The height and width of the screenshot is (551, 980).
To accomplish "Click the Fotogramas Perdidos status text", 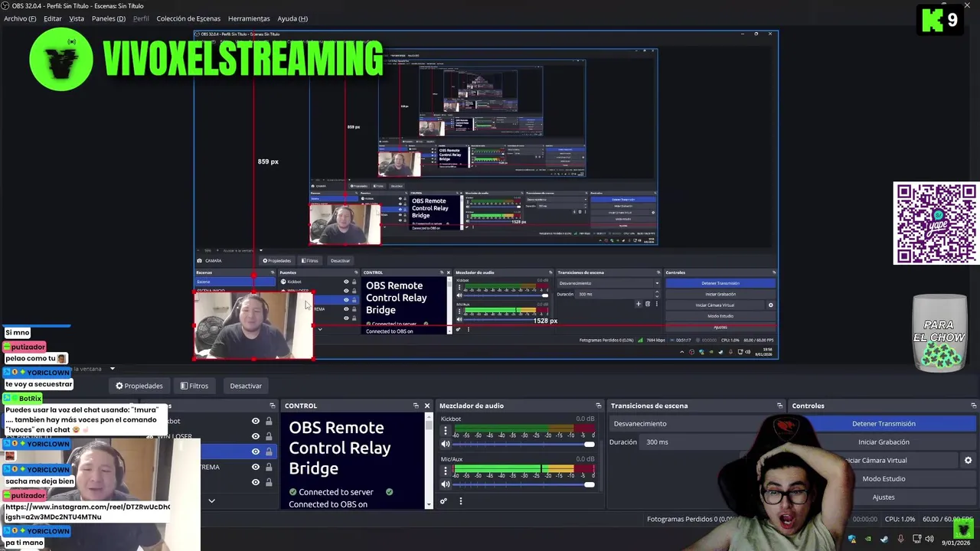I will click(x=690, y=519).
